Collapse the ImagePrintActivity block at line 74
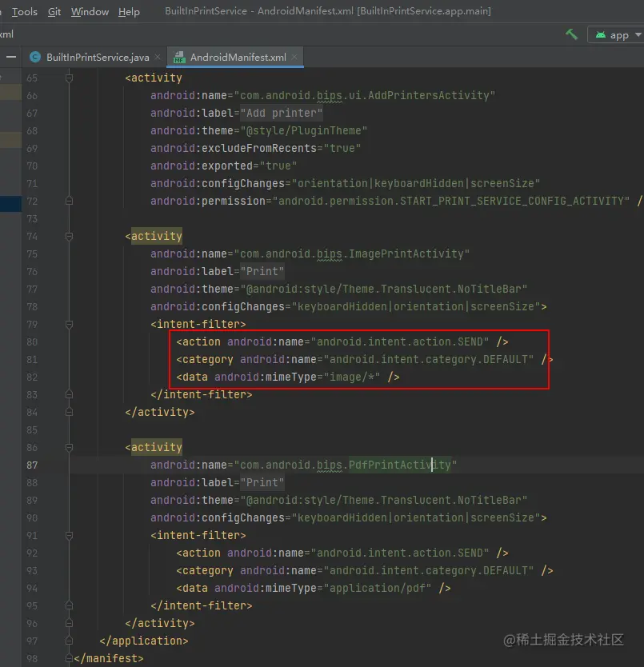 tap(69, 236)
